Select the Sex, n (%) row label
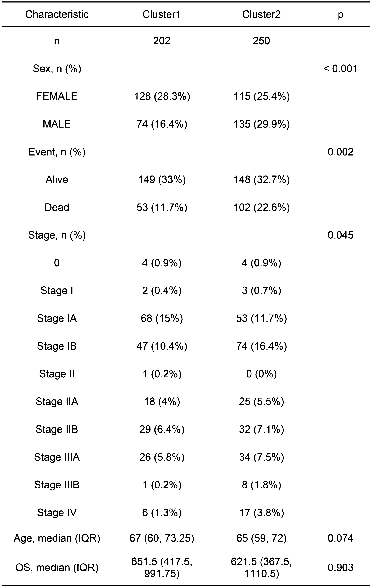Screen dimensions: 371x588 point(57,69)
